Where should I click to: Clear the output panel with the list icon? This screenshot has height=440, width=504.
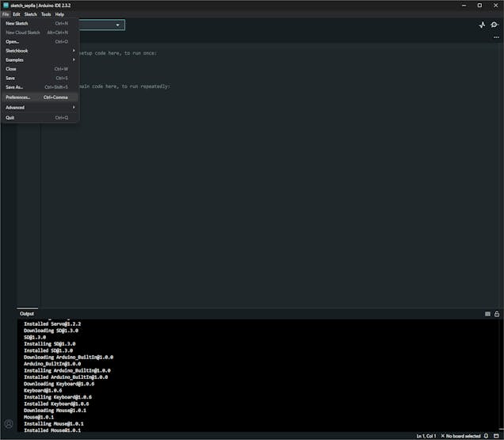(487, 314)
